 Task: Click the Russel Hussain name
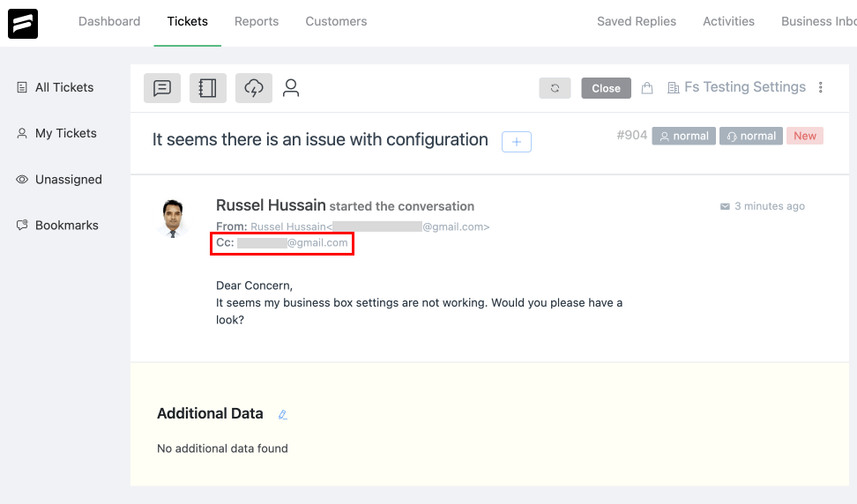tap(271, 205)
